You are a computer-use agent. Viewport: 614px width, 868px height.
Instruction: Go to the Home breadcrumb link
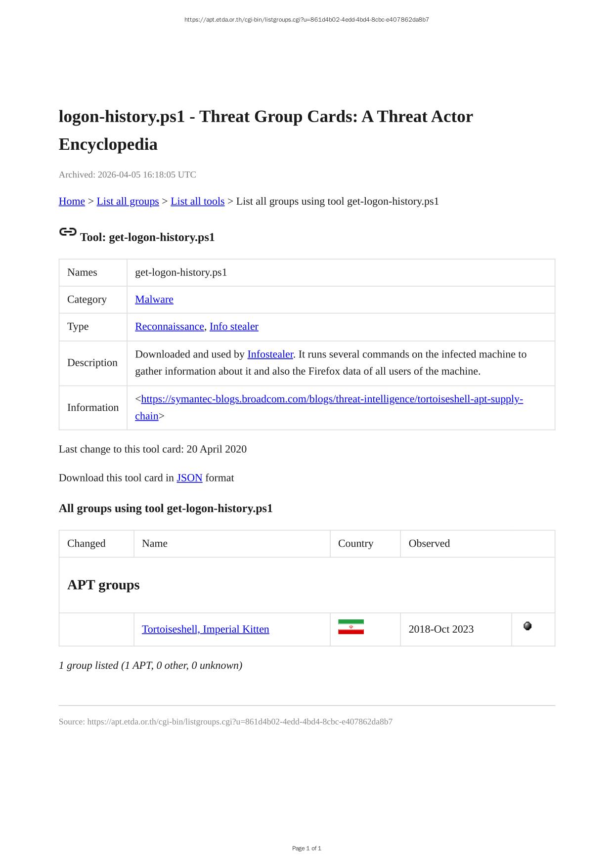point(72,201)
